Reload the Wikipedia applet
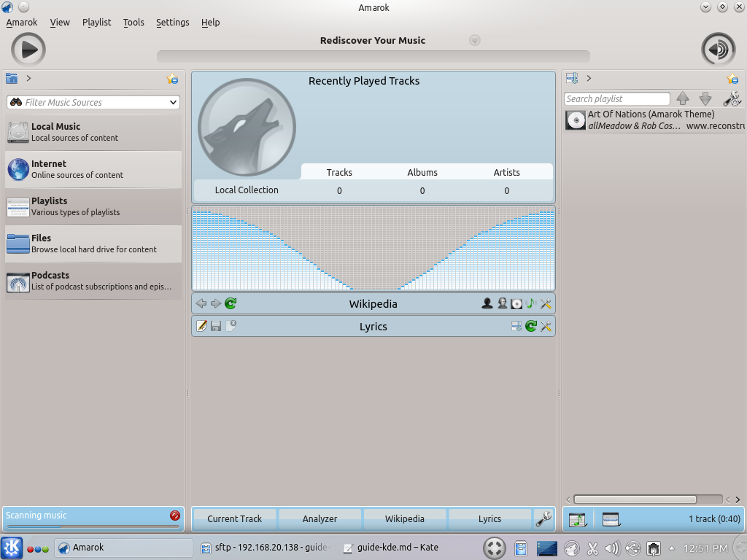This screenshot has height=560, width=747. 231,303
